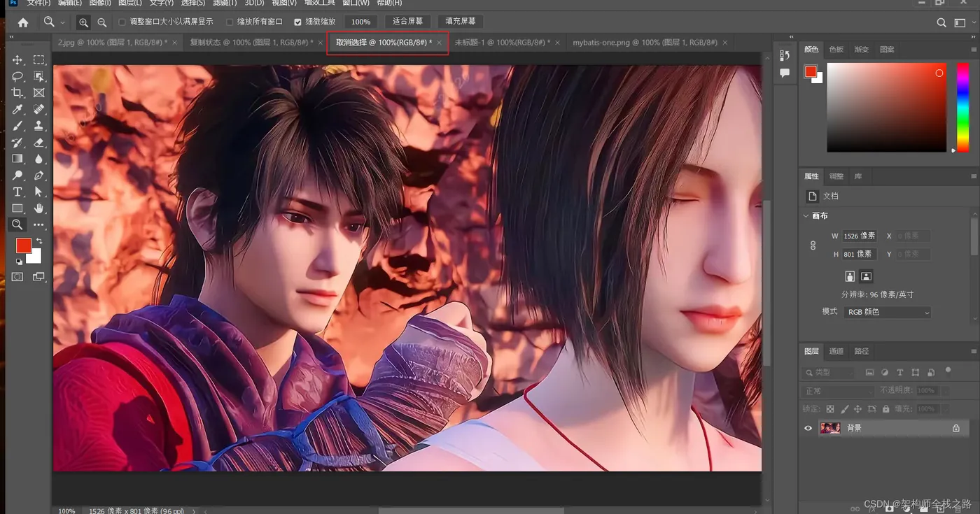The image size is (980, 514).
Task: Change screen mode in toolbar
Action: (38, 277)
